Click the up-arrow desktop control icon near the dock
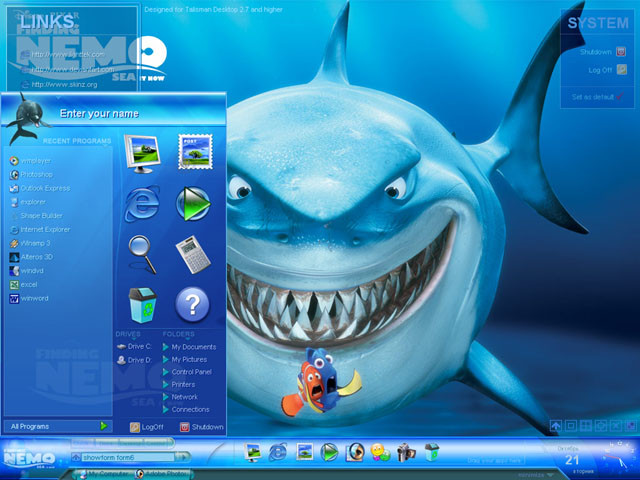640x480 pixels. coord(555,426)
